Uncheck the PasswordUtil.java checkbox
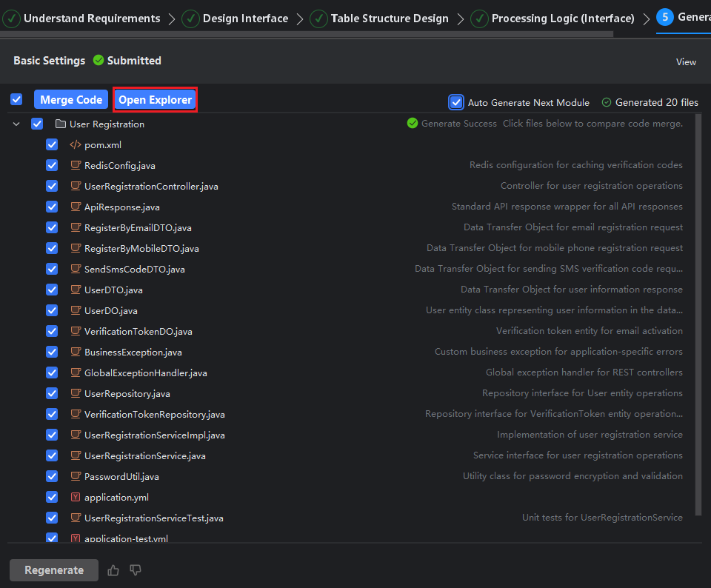Viewport: 711px width, 588px height. tap(52, 477)
